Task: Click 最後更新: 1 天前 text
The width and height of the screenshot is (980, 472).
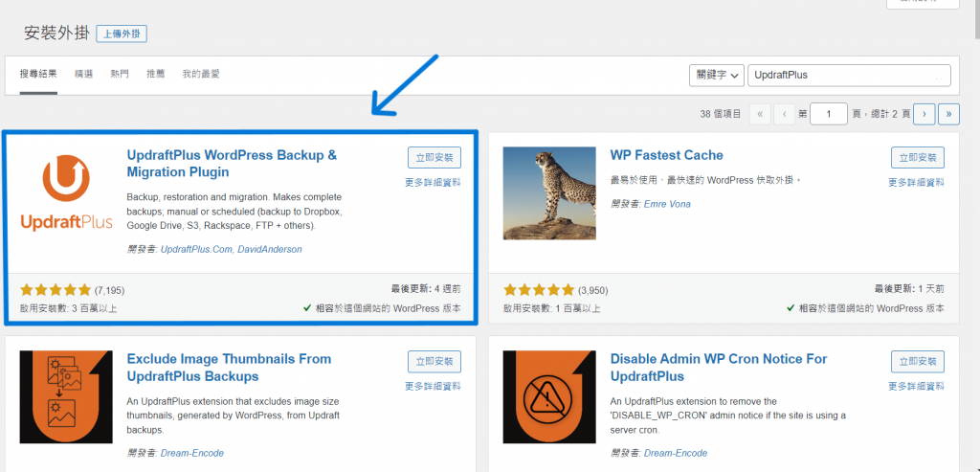Action: (x=909, y=289)
